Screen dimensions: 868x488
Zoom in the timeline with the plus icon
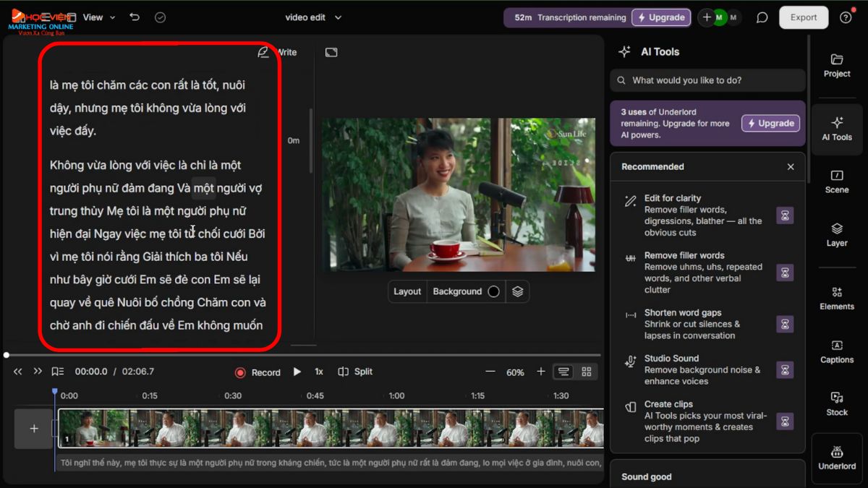(x=540, y=372)
